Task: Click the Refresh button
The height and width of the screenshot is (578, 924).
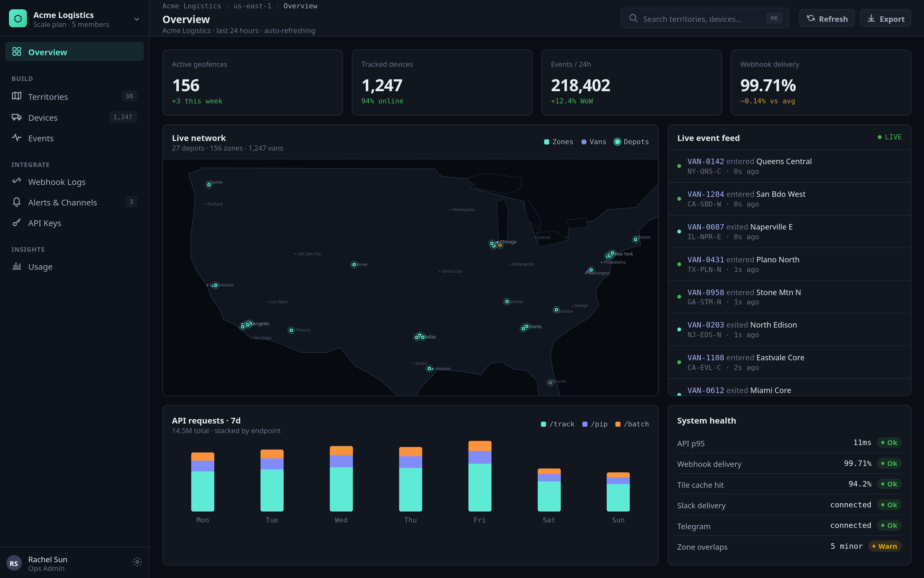Action: tap(827, 18)
